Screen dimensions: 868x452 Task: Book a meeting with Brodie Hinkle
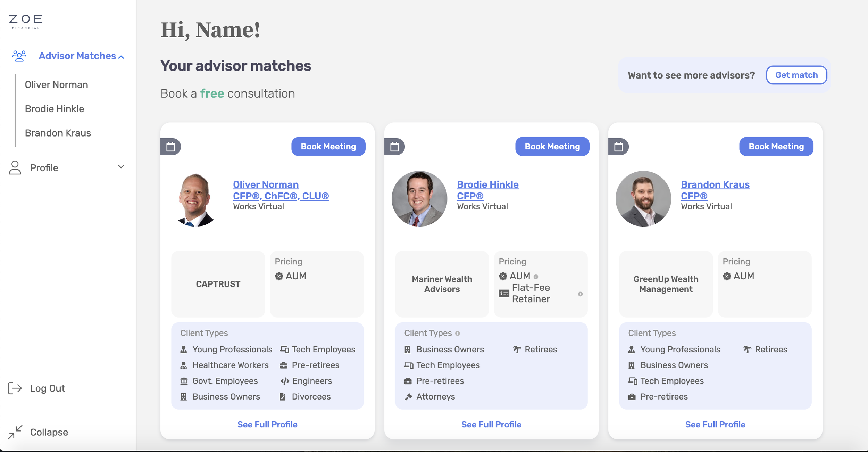click(x=552, y=147)
